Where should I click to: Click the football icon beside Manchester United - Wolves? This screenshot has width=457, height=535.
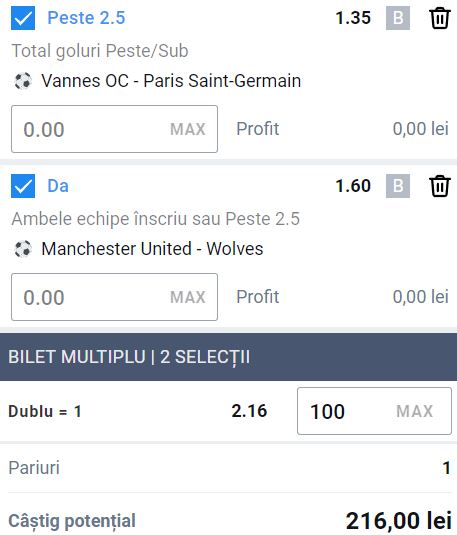[x=23, y=249]
